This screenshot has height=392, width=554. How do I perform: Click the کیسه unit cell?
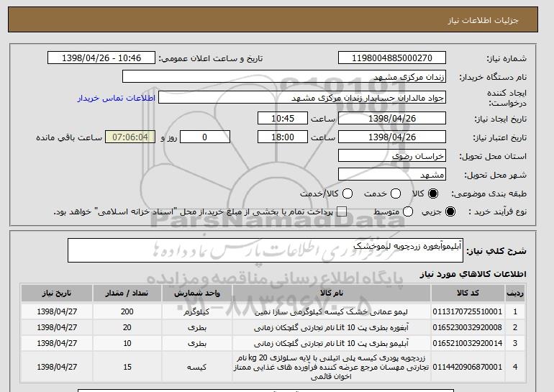tap(197, 368)
